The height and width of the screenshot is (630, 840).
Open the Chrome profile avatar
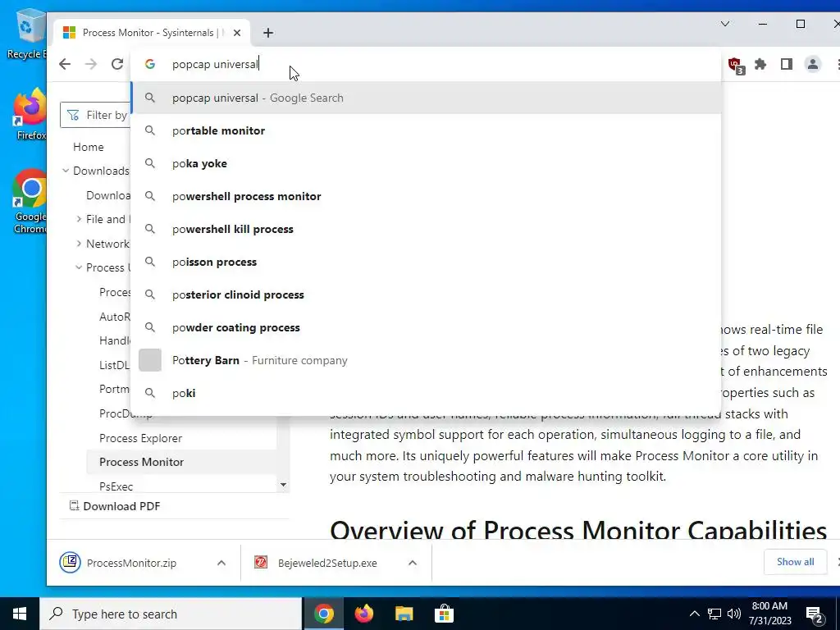pos(813,64)
